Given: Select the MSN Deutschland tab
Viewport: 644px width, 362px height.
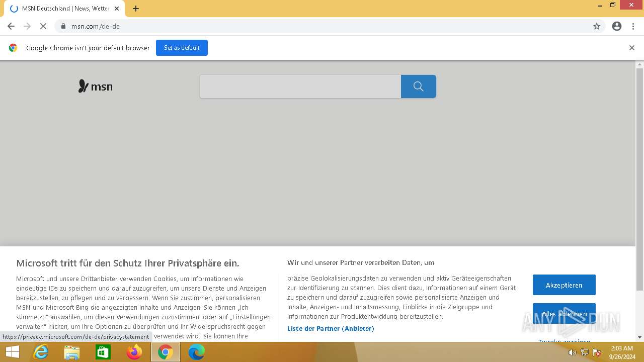Looking at the screenshot, I should coord(64,9).
